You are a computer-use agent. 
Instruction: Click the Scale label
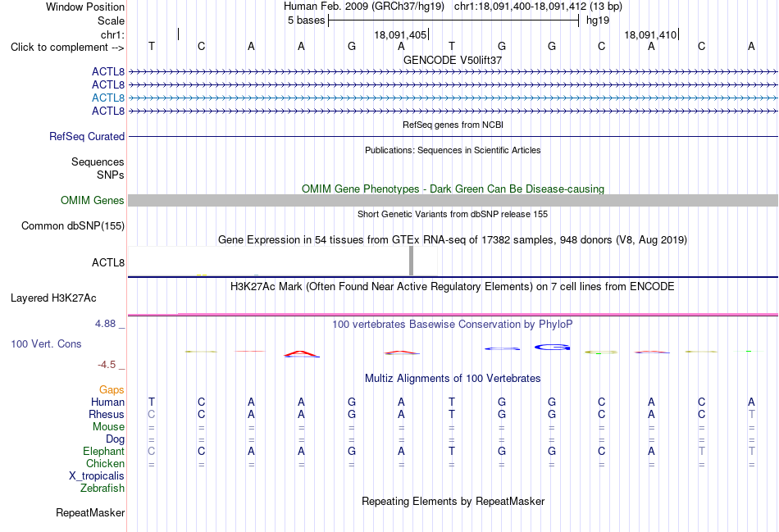point(111,20)
